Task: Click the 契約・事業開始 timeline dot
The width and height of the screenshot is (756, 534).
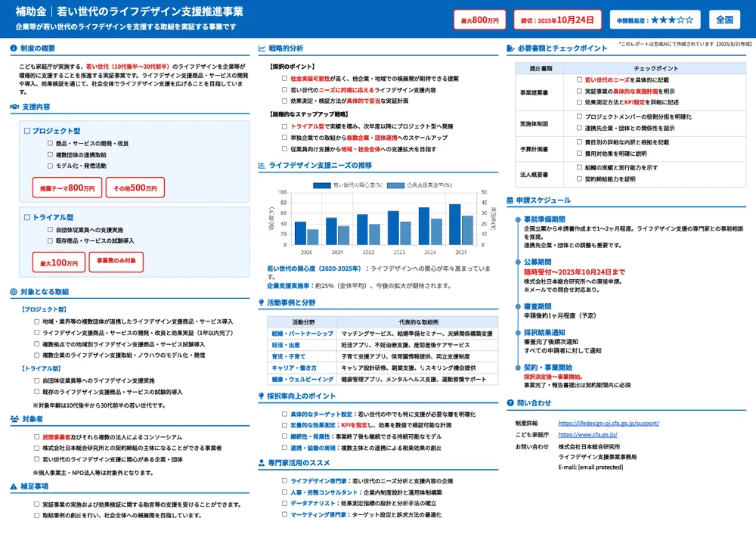Action: (519, 368)
